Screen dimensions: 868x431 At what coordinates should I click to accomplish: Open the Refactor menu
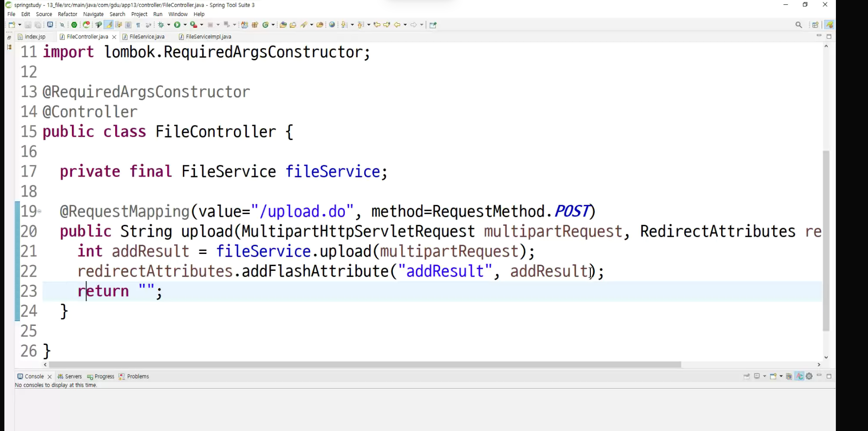(x=68, y=14)
